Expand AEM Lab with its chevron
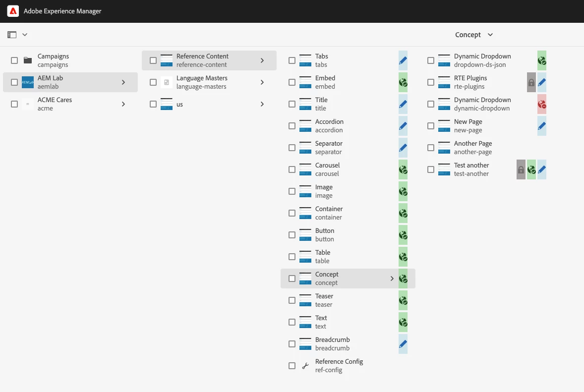 (123, 82)
